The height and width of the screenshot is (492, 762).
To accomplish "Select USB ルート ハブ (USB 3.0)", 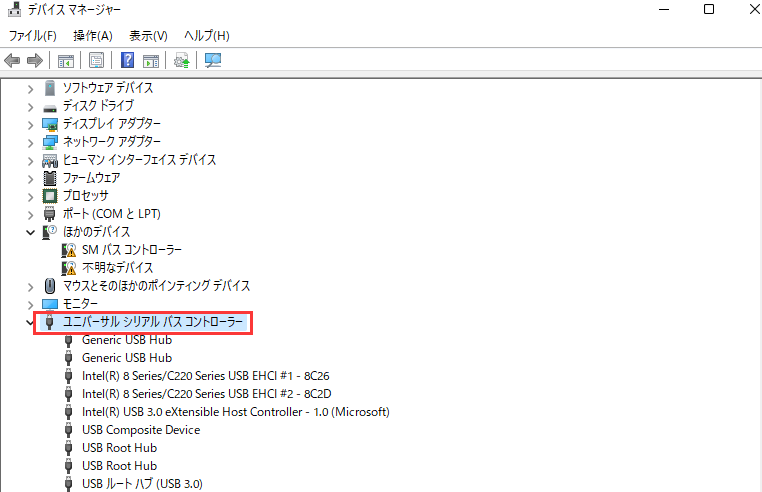I will pos(141,484).
